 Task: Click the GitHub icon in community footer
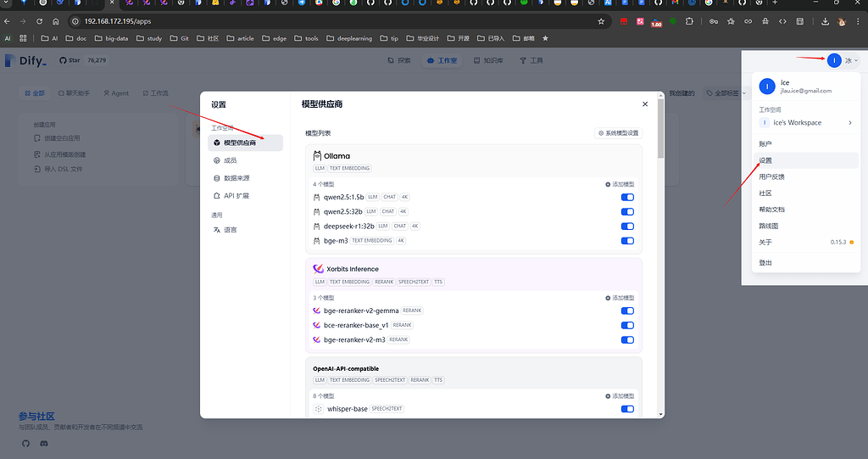(25, 444)
